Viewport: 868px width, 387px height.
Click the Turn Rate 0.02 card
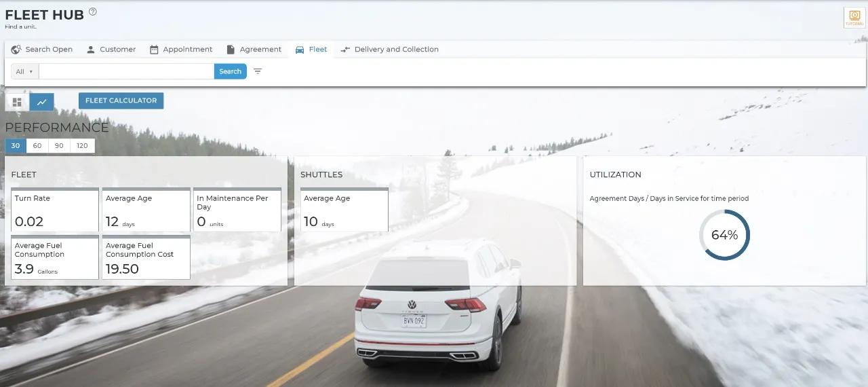click(x=55, y=210)
